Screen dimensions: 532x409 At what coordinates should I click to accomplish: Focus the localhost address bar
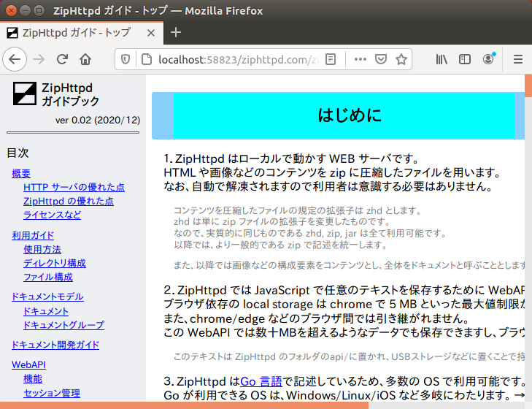coord(237,59)
